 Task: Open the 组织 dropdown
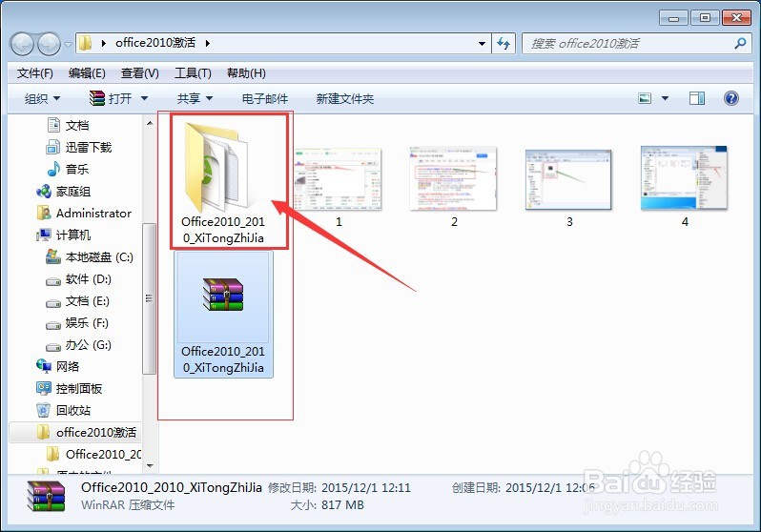(x=42, y=99)
